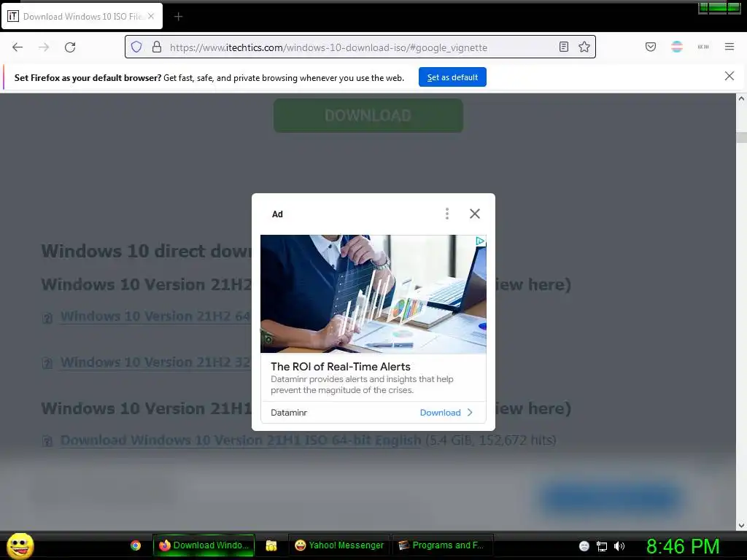
Task: Click the AdChoices icon on ad image
Action: (x=480, y=241)
